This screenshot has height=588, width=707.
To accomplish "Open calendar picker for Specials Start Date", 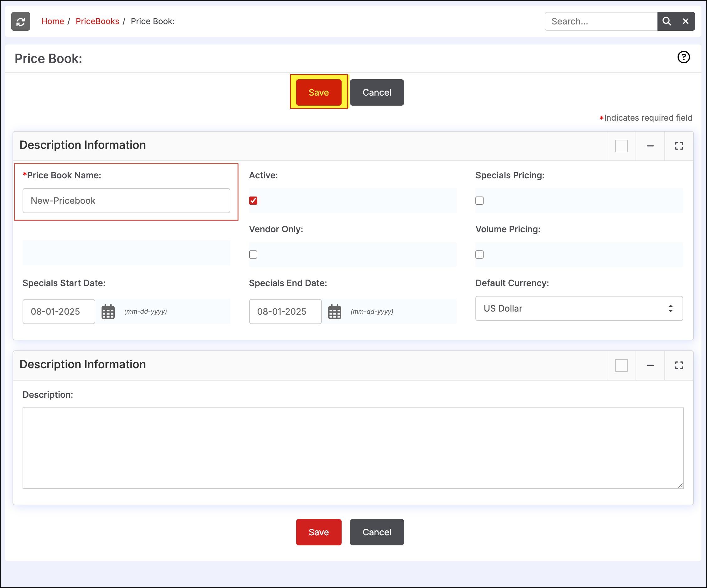I will click(108, 312).
